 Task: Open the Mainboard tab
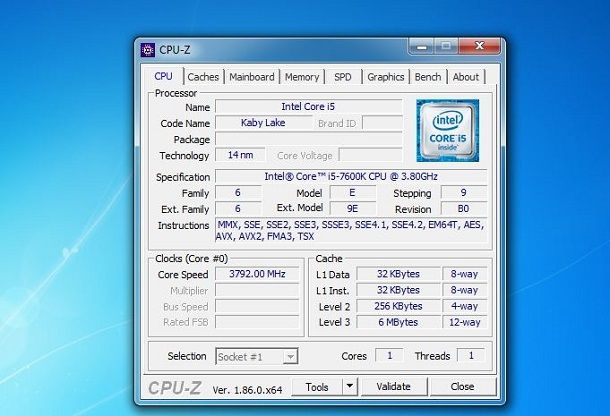252,77
